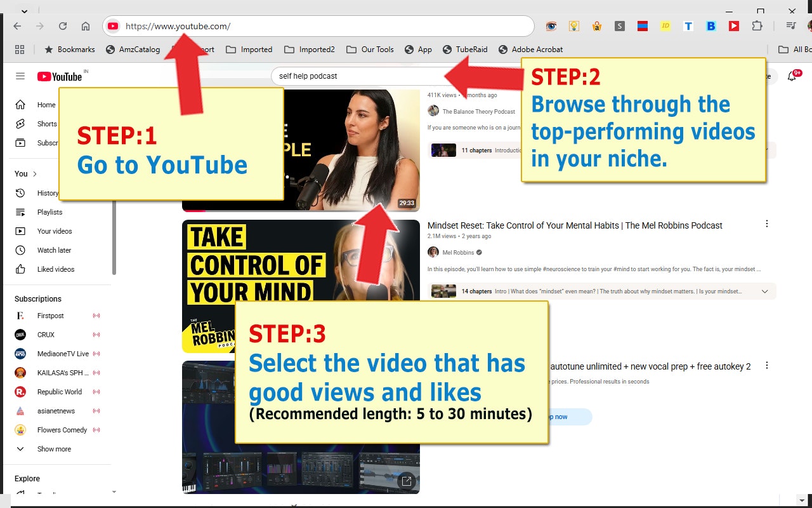The height and width of the screenshot is (508, 812).
Task: Open the Our Tools bookmarks folder
Action: pos(370,50)
